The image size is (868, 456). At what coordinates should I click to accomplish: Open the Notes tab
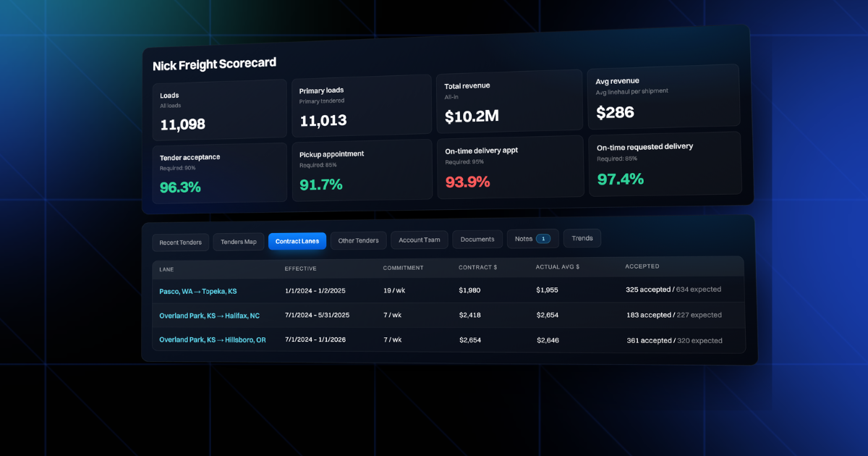tap(532, 238)
